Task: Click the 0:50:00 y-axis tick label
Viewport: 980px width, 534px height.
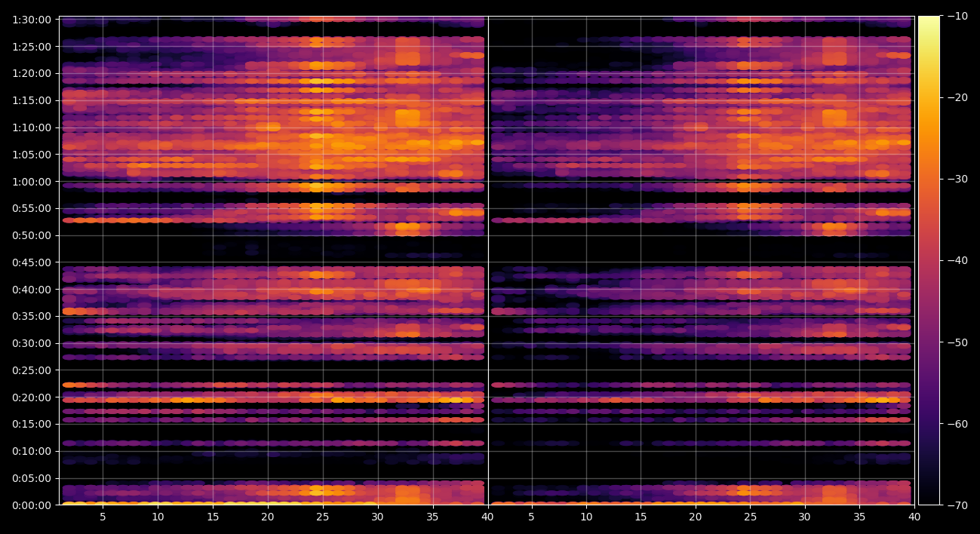Action: 32,235
